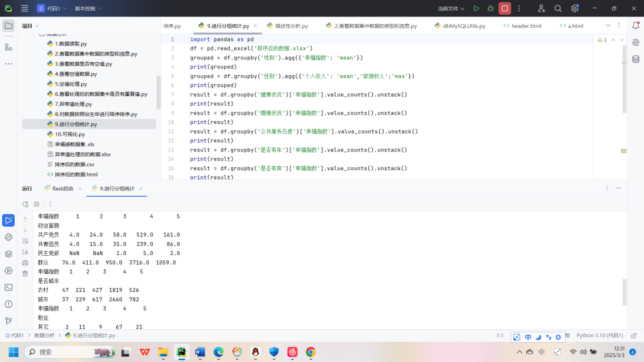The image size is (644, 362).
Task: Close the 9.进行分组统计.py editor tab
Action: click(255, 25)
